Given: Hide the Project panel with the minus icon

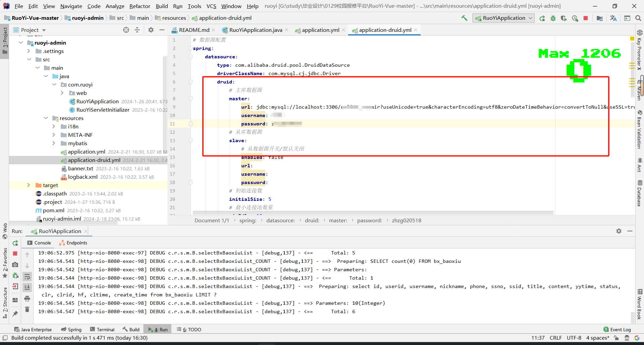Looking at the screenshot, I should (x=162, y=30).
